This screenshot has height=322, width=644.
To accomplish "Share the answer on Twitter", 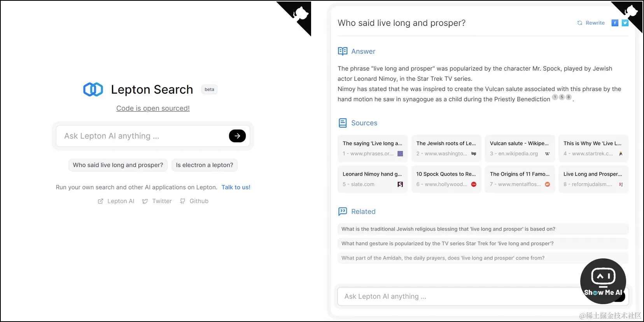I will pos(625,23).
